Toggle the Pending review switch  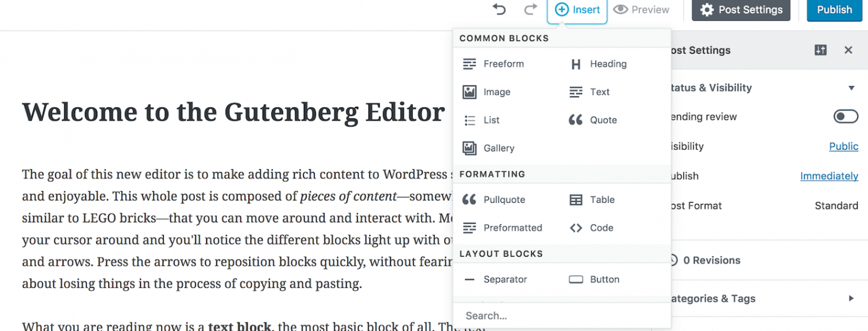tap(845, 117)
